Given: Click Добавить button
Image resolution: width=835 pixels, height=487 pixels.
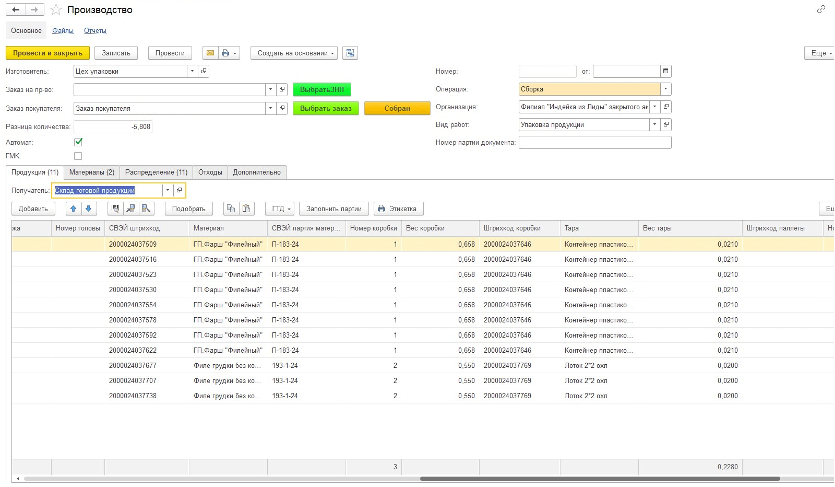Looking at the screenshot, I should tap(34, 209).
